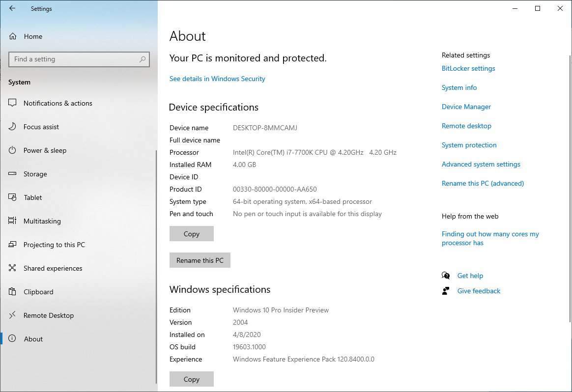
Task: Open Remote Desktop settings page
Action: pos(79,315)
